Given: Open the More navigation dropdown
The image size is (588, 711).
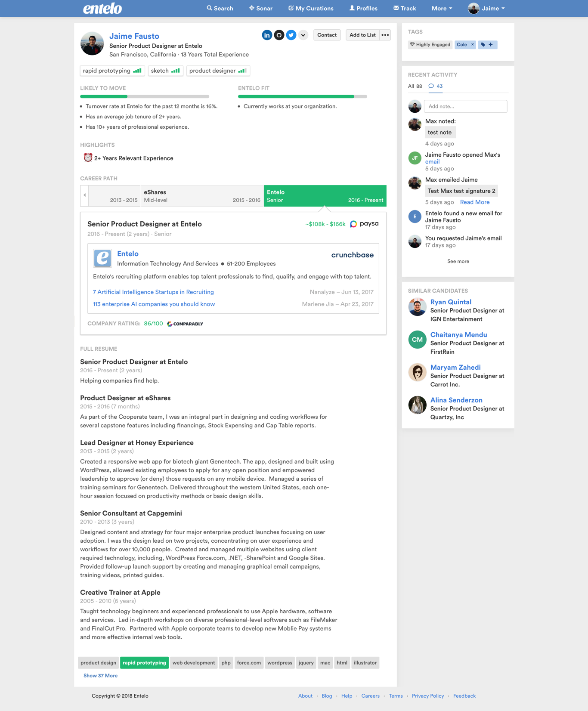Looking at the screenshot, I should click(x=442, y=9).
